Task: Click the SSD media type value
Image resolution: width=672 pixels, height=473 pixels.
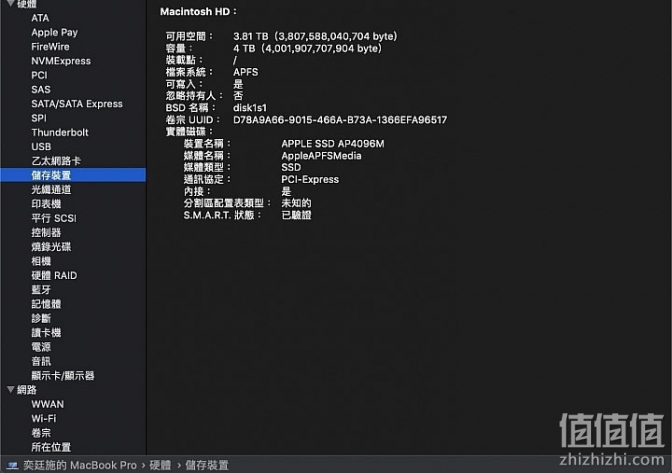Action: pyautogui.click(x=291, y=168)
